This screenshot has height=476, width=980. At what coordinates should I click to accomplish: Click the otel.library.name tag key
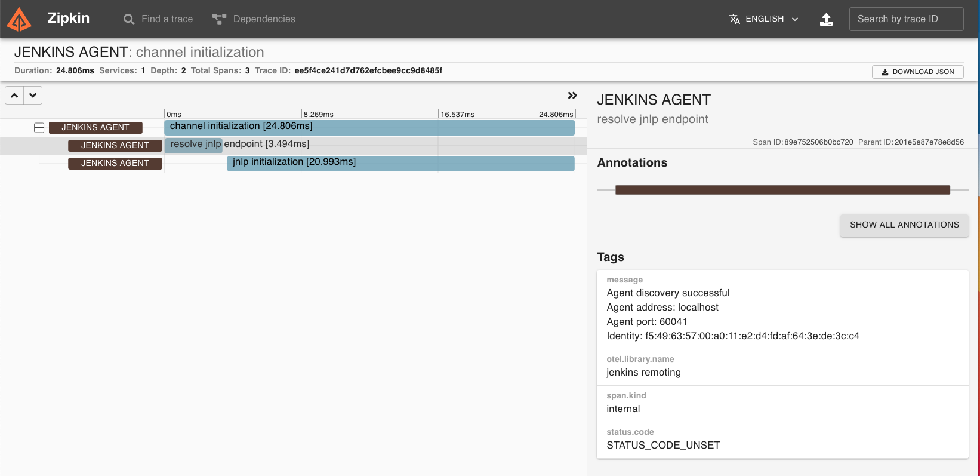coord(640,360)
